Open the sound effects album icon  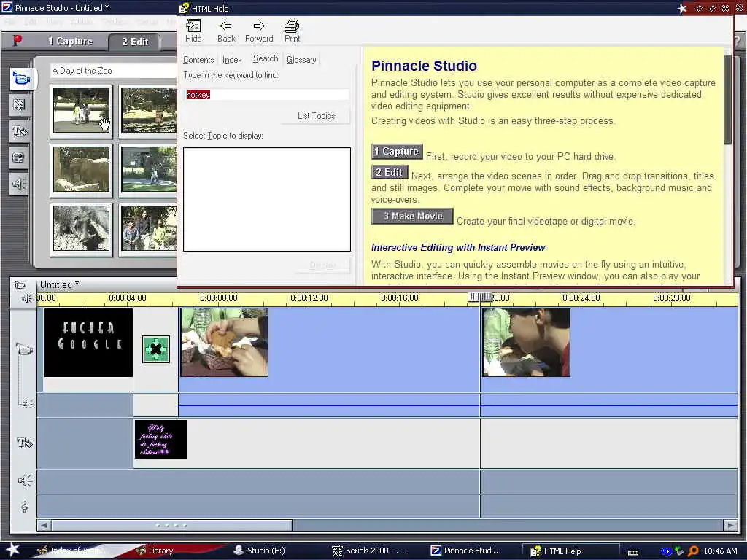pyautogui.click(x=20, y=184)
